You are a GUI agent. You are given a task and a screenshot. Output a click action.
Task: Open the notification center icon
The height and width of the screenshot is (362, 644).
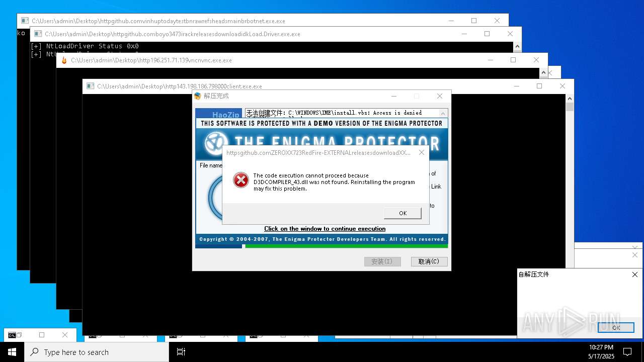(x=627, y=352)
